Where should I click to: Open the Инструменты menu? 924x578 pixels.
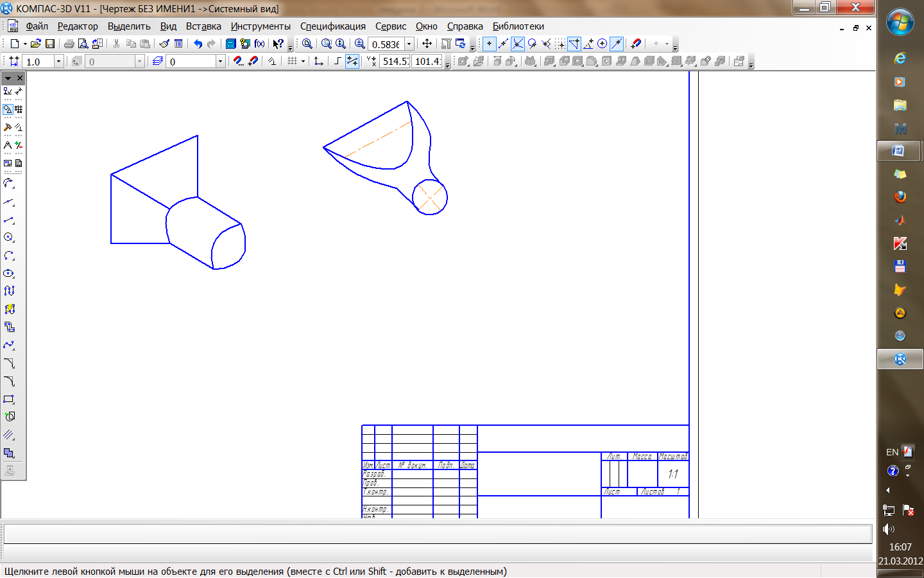click(261, 26)
